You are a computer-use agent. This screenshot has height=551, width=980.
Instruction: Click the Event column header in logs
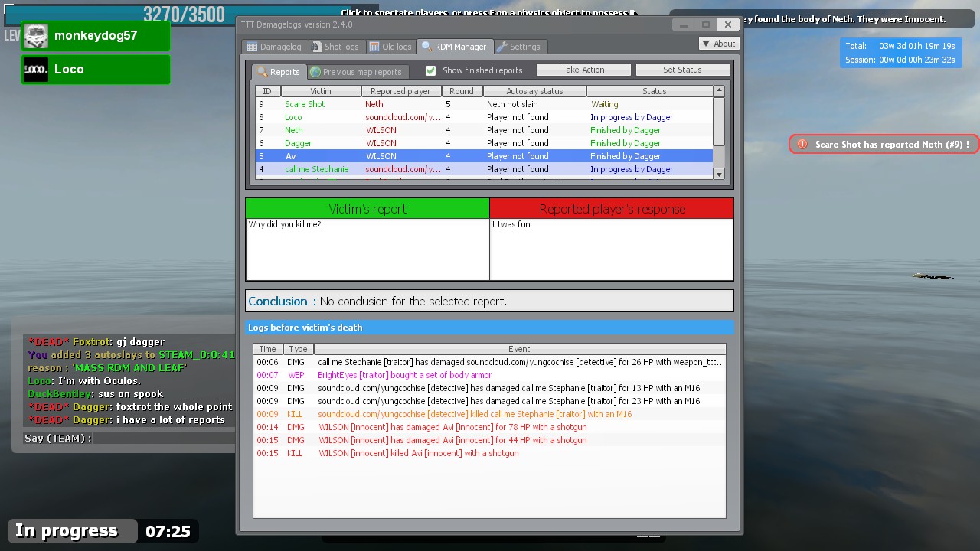coord(519,349)
